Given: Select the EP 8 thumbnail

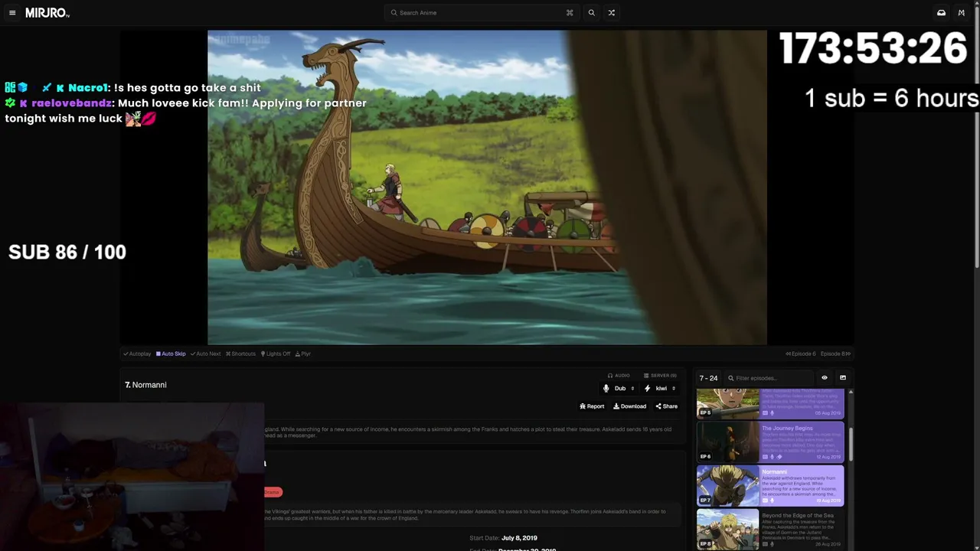Looking at the screenshot, I should 727,529.
